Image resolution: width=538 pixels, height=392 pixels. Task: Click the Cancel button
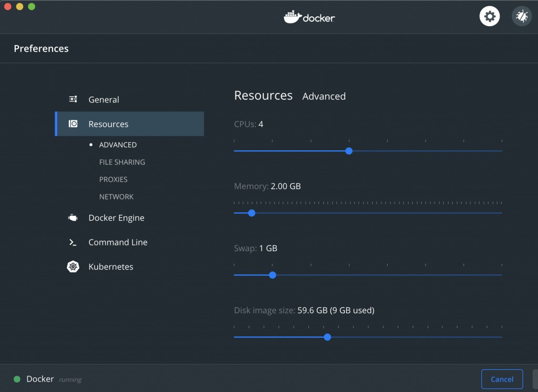tap(502, 379)
